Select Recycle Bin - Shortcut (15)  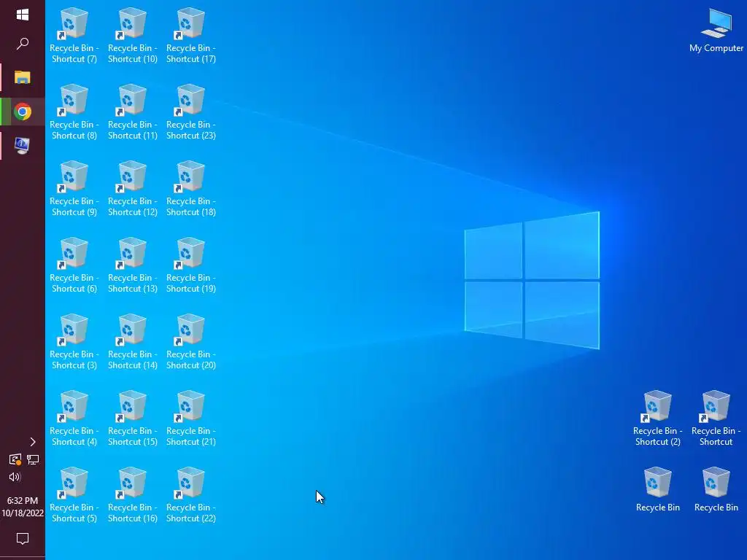click(x=133, y=419)
